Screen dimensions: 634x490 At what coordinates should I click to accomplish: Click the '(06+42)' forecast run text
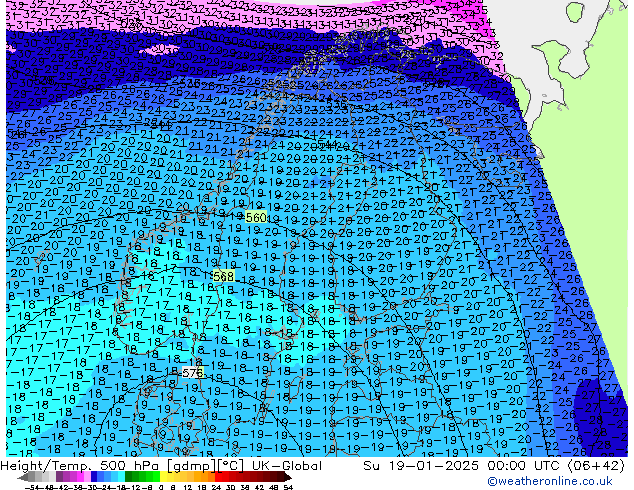coord(596,466)
